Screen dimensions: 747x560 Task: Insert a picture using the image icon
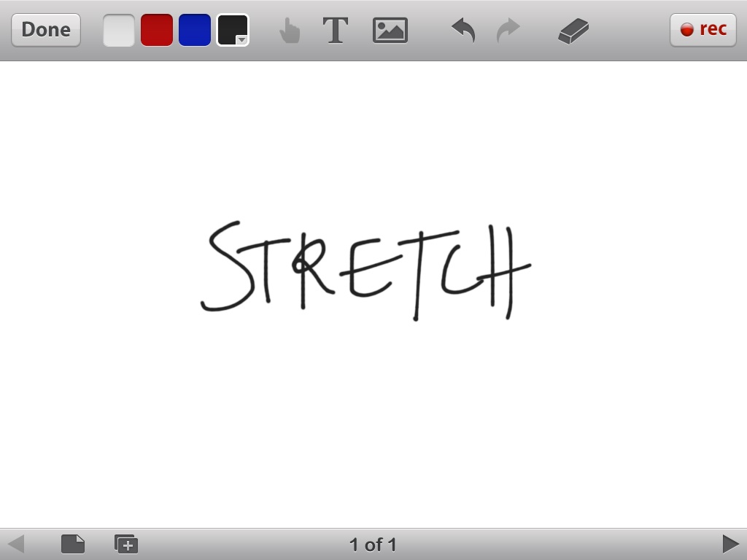point(390,30)
